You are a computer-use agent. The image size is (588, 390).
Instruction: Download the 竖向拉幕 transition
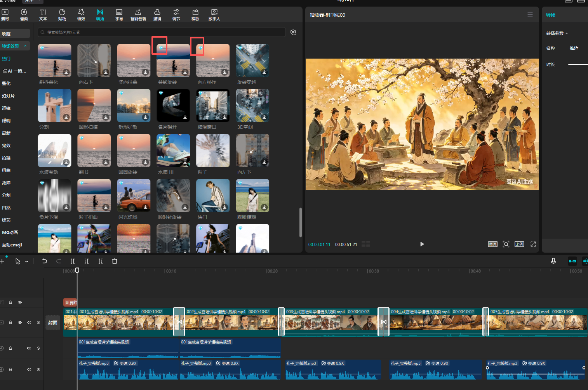[145, 72]
